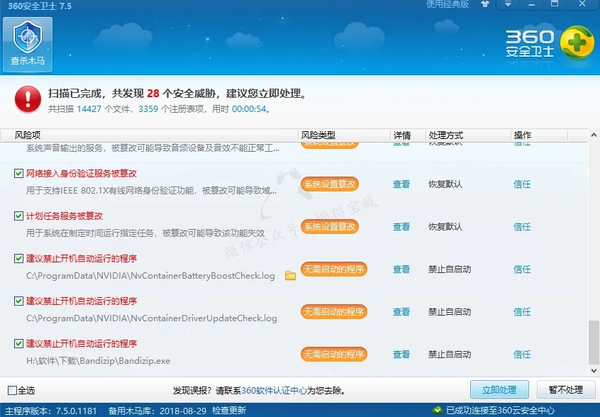Click the 风险类型 column header
Screen dimensions: 600x417
coord(319,134)
